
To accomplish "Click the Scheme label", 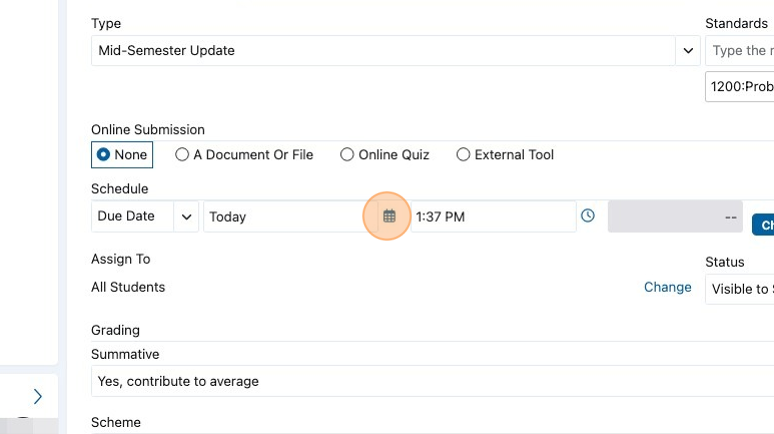I will [116, 422].
